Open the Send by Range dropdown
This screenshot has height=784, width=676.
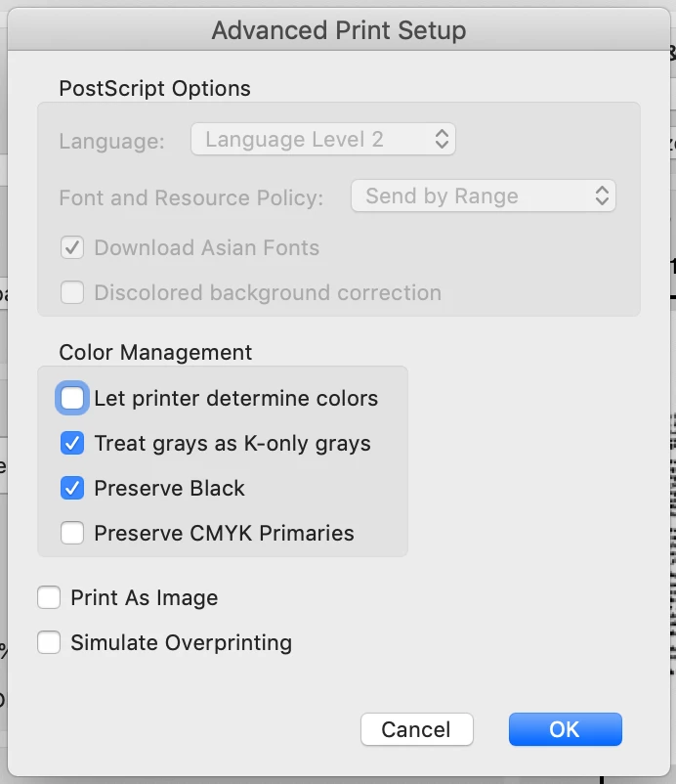[x=483, y=196]
